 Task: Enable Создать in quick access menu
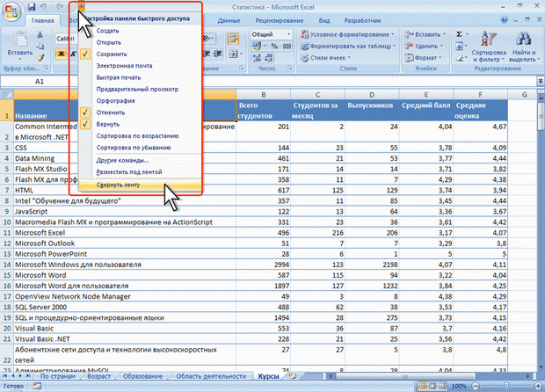point(140,31)
